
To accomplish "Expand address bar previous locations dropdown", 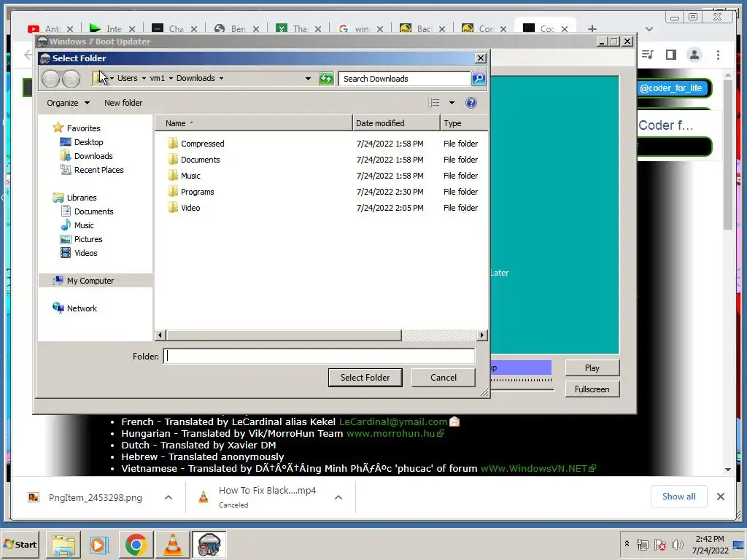I will [308, 79].
